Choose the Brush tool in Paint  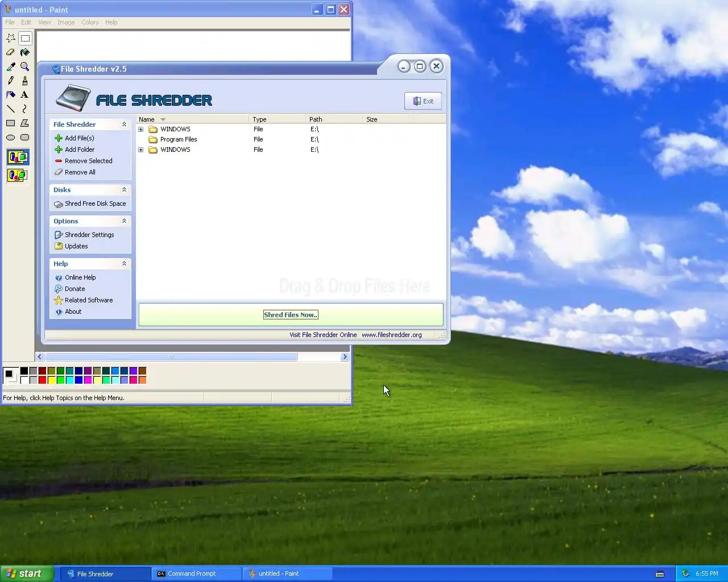point(25,81)
